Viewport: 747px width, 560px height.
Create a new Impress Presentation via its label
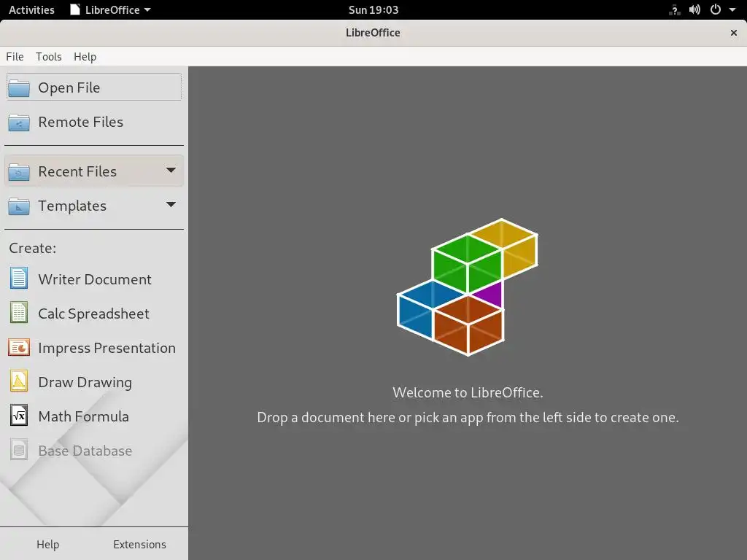[x=107, y=348]
